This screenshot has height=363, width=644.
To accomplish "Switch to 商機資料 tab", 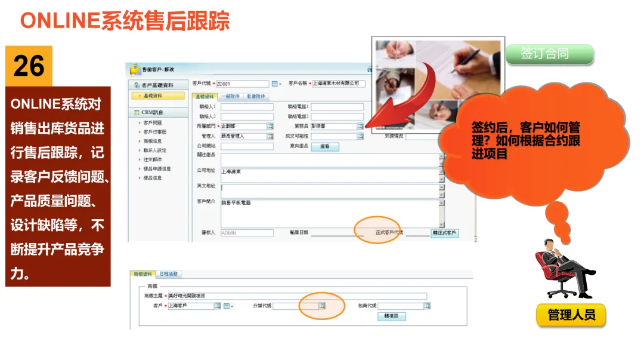I will pyautogui.click(x=143, y=274).
